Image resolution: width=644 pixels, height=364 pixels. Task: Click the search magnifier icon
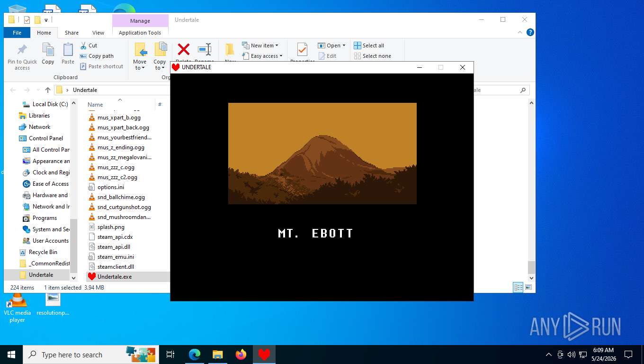pyautogui.click(x=523, y=90)
